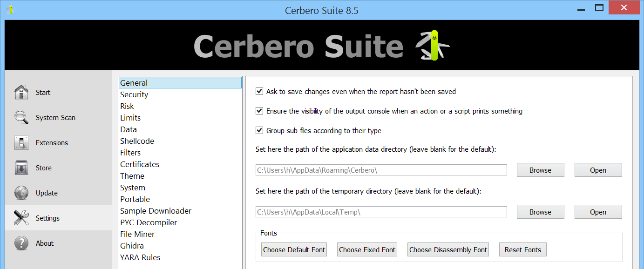644x269 pixels.
Task: Toggle Ask to save changes checkbox
Action: coord(259,92)
